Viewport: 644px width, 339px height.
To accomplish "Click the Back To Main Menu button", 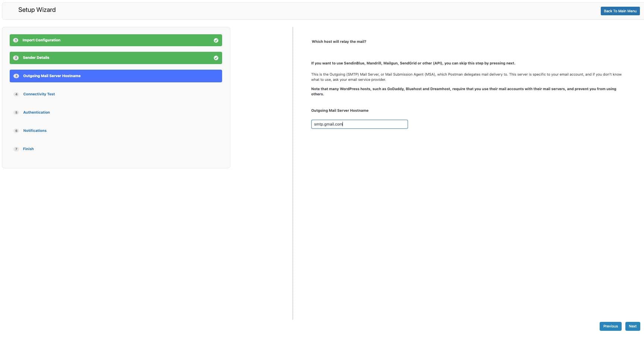I will pyautogui.click(x=620, y=11).
